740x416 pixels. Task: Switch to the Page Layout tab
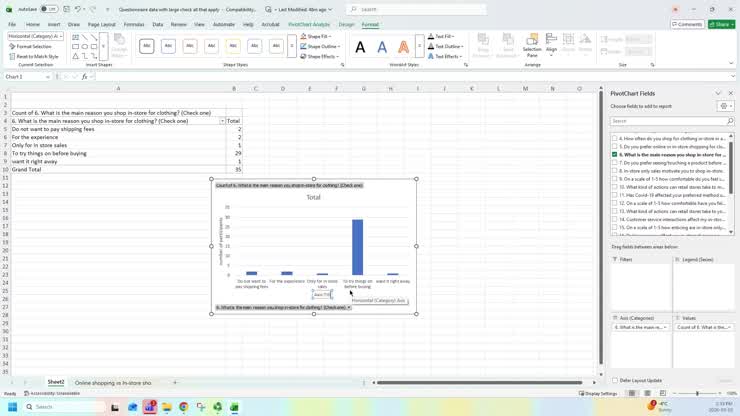[101, 25]
